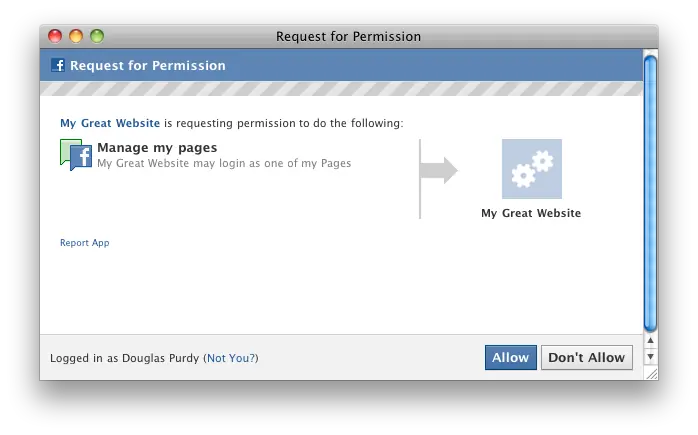Screen dimensions: 698x435
Task: Click the scroll down arrow
Action: point(650,356)
